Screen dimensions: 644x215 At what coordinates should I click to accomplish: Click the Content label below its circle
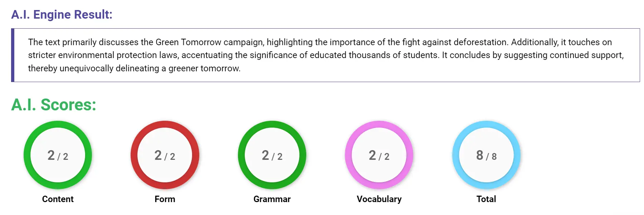(x=58, y=199)
